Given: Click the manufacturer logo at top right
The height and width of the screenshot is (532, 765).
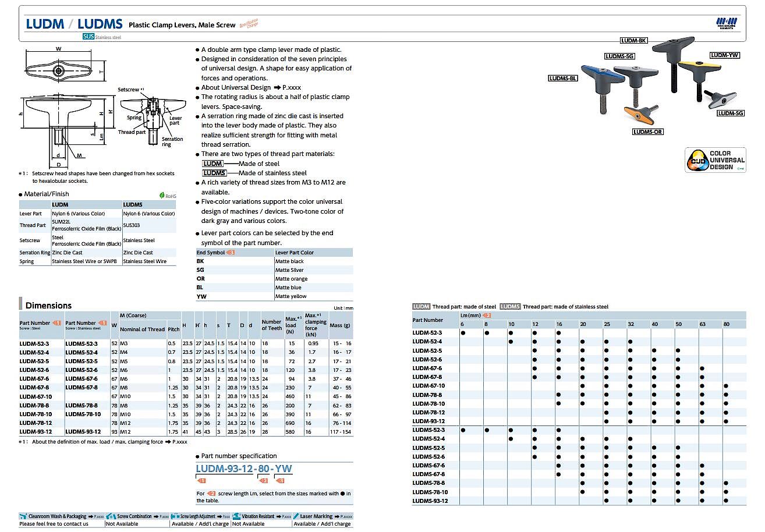Looking at the screenshot, I should click(x=726, y=23).
